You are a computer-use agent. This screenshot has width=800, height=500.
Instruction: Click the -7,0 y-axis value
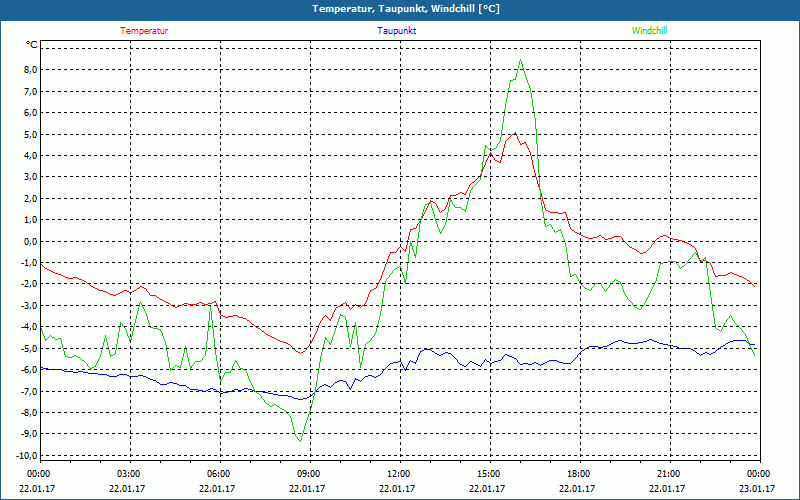click(x=28, y=391)
